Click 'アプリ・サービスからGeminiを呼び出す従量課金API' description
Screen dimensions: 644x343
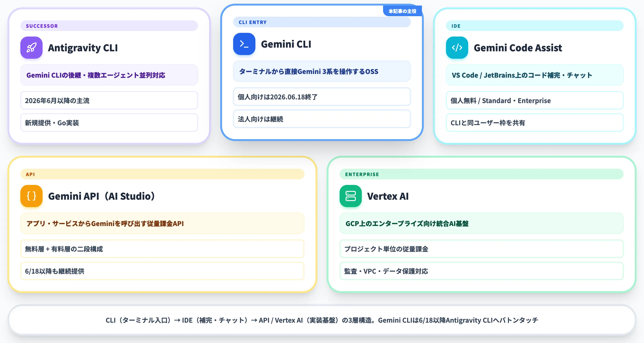162,223
